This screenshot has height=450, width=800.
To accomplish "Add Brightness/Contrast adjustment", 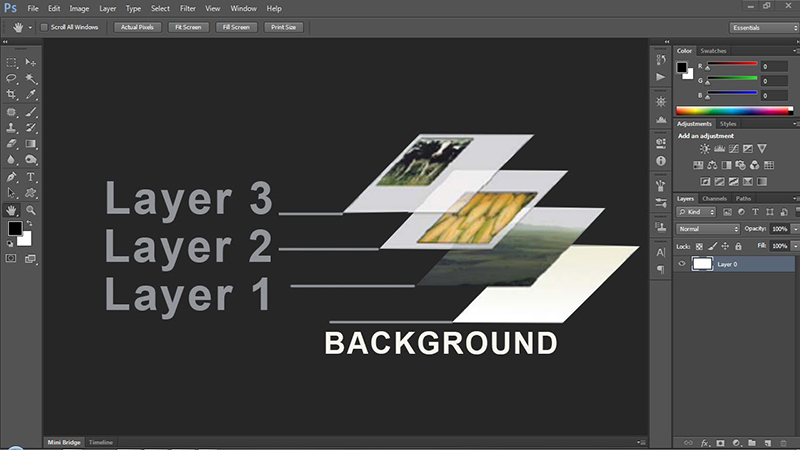I will coord(705,148).
